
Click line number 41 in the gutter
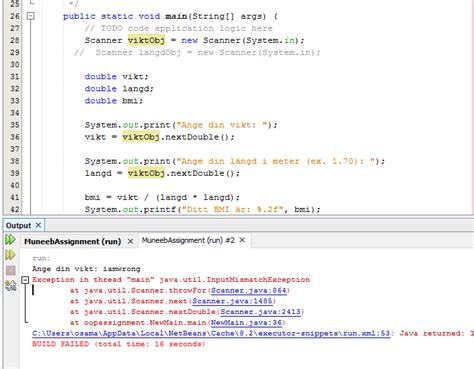coord(15,197)
